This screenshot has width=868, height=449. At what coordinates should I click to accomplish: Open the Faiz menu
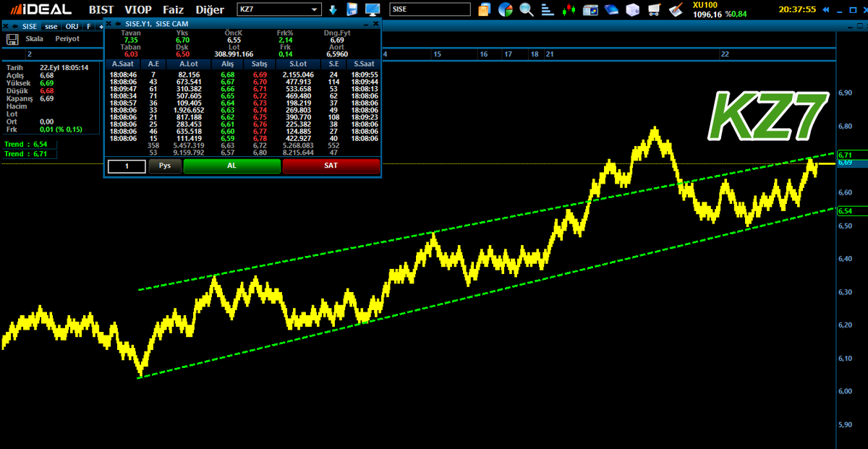(173, 10)
